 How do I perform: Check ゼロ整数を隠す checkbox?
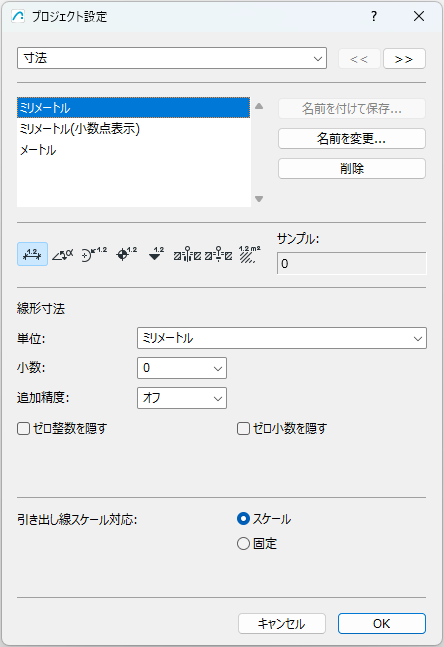24,428
